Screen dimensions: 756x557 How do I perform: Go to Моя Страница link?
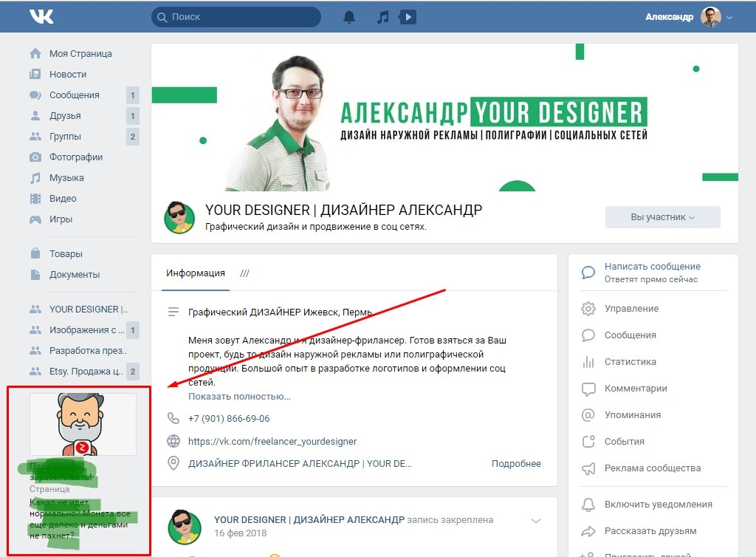pyautogui.click(x=80, y=53)
